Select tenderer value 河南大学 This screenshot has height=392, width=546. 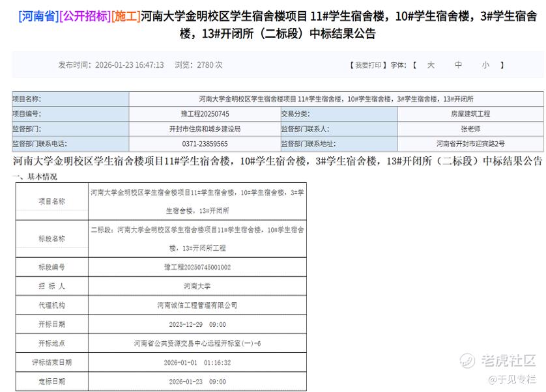click(197, 286)
